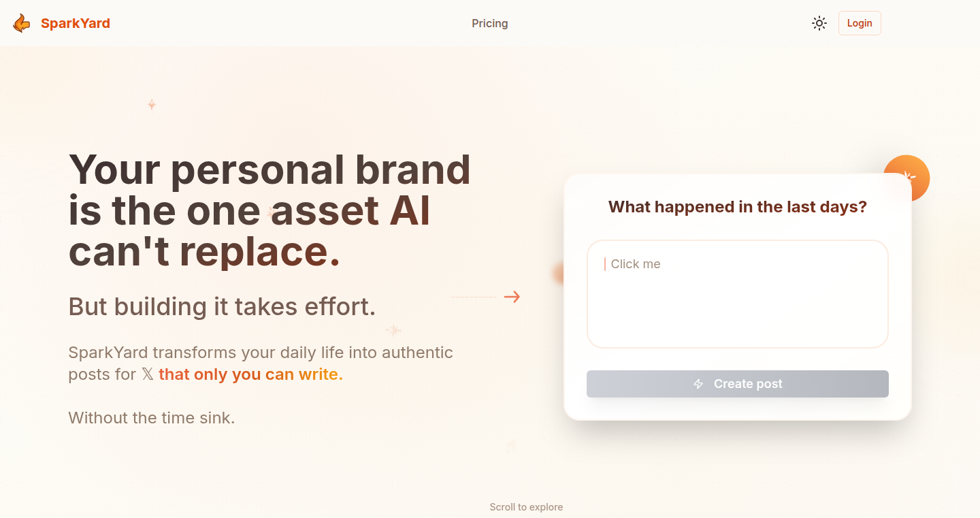The width and height of the screenshot is (980, 518).
Task: Click "What happened in the last days?" heading
Action: [738, 207]
